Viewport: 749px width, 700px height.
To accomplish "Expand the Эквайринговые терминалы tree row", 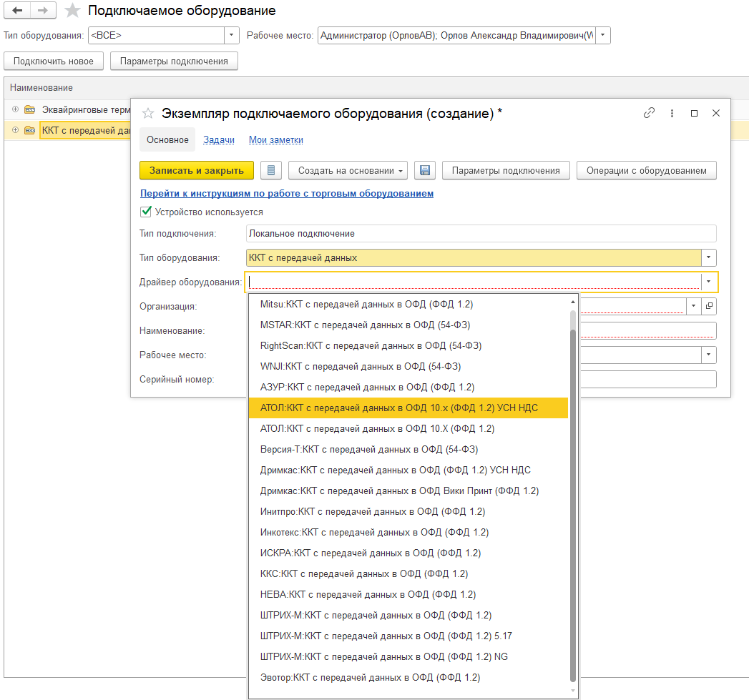I will pyautogui.click(x=16, y=109).
